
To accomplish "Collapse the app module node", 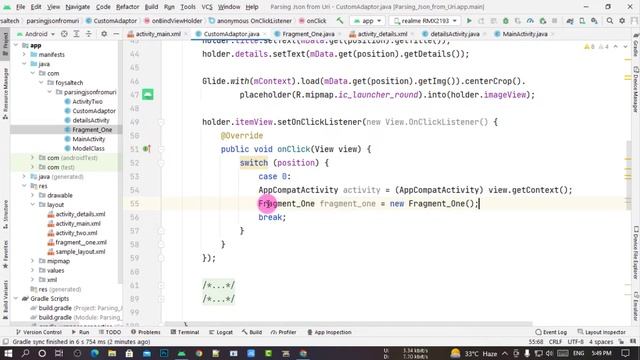I will tap(16, 45).
